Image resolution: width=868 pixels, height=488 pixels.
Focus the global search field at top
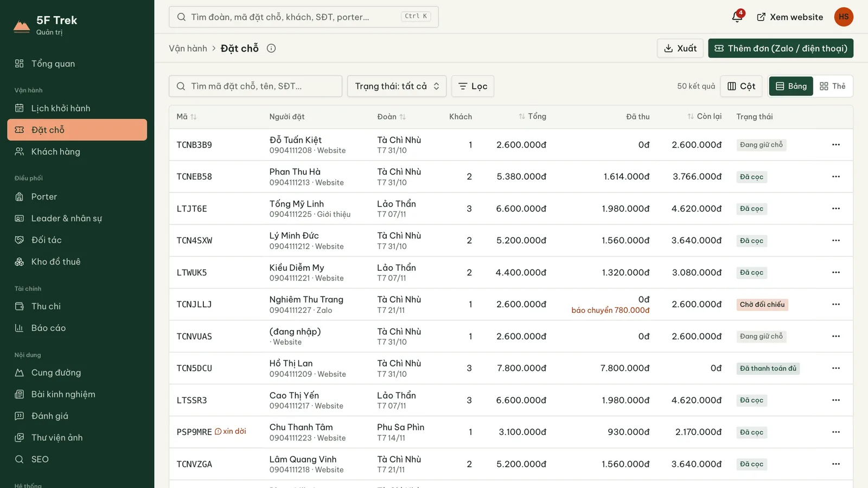tap(304, 17)
